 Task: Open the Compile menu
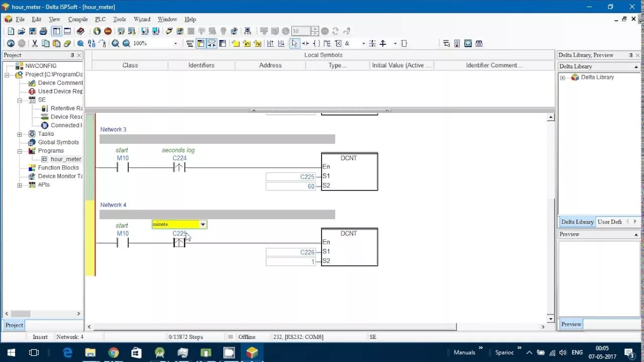[78, 19]
